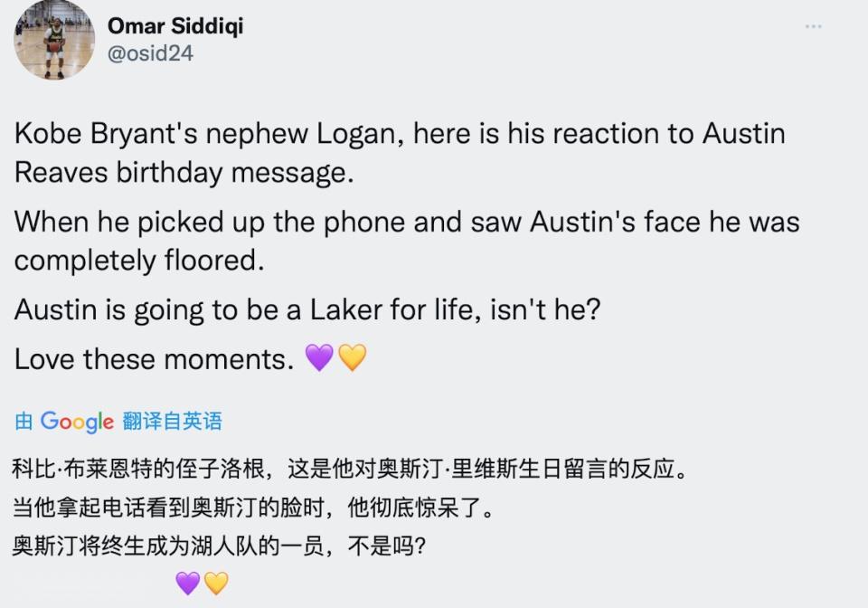Click the Chinese line starting '当他拿起电话'
This screenshot has width=868, height=608.
[253, 508]
